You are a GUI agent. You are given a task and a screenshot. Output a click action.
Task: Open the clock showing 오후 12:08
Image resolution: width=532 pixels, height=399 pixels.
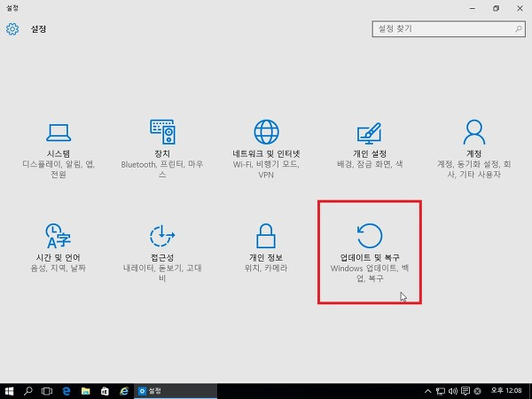point(506,390)
